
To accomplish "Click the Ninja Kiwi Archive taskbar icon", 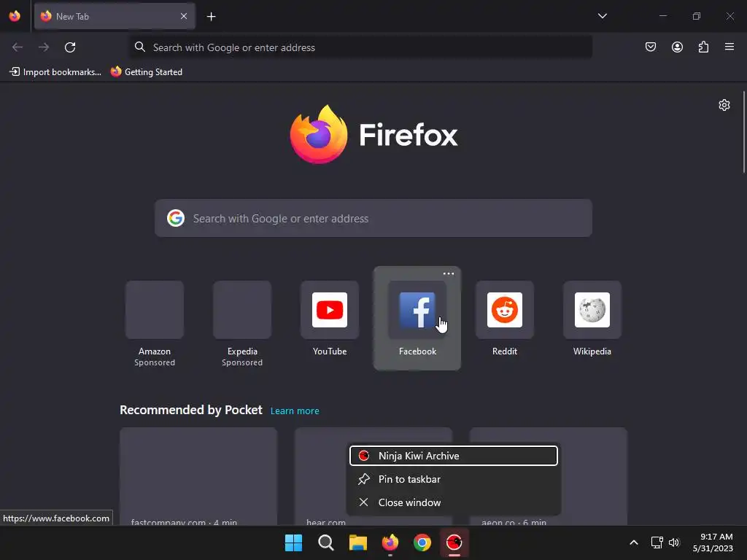I will (x=454, y=542).
